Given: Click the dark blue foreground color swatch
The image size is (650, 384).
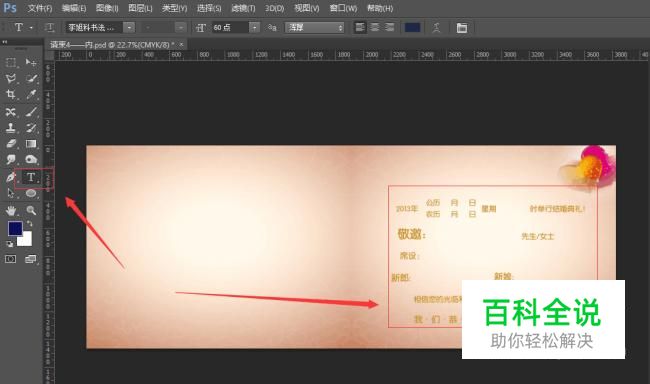Looking at the screenshot, I should [x=15, y=228].
